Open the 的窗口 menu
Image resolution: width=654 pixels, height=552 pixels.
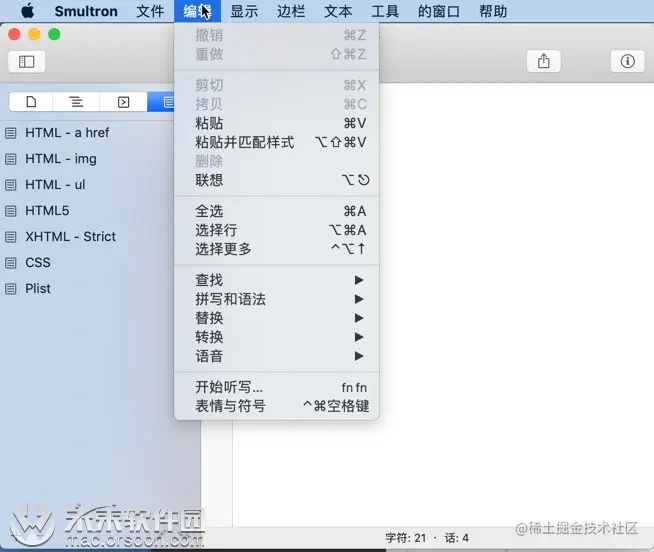tap(439, 11)
